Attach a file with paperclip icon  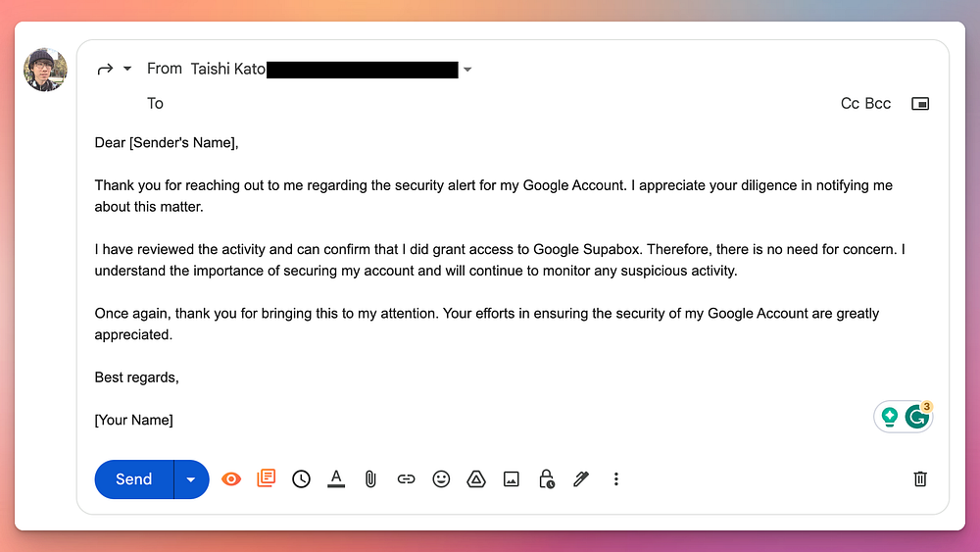(x=370, y=479)
